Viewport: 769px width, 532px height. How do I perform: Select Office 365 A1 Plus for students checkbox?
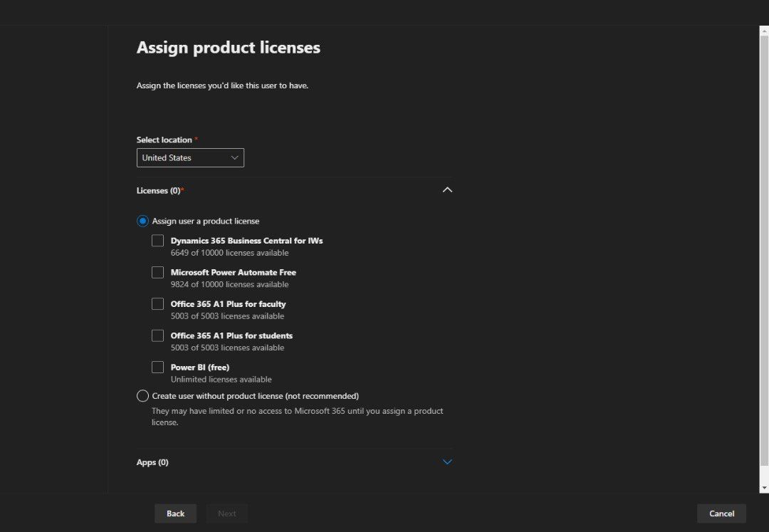point(157,335)
